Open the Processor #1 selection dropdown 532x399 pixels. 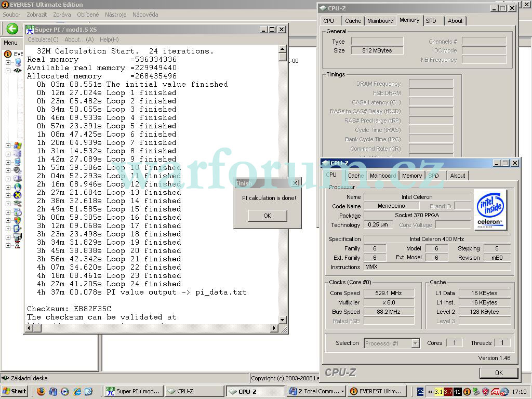(x=415, y=343)
